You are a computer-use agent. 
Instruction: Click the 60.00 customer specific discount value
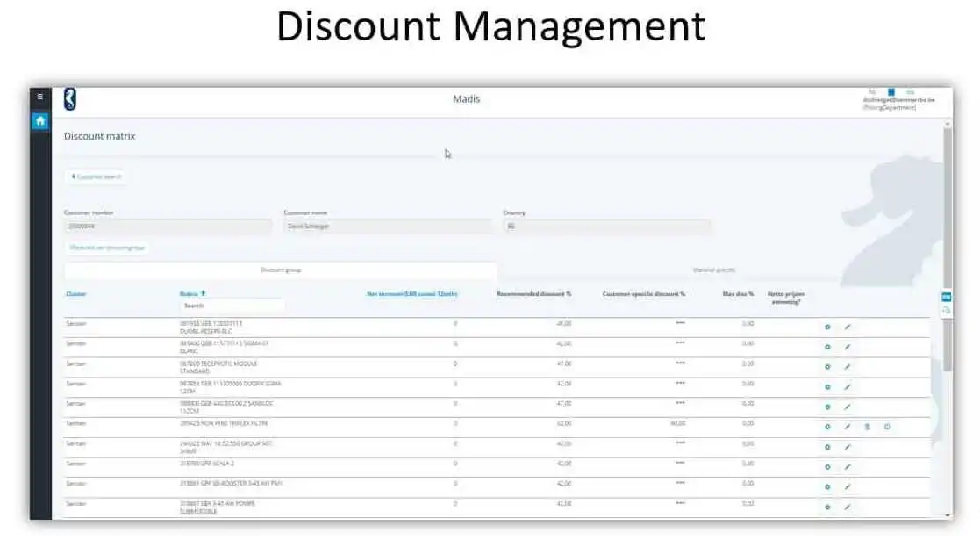pyautogui.click(x=678, y=423)
